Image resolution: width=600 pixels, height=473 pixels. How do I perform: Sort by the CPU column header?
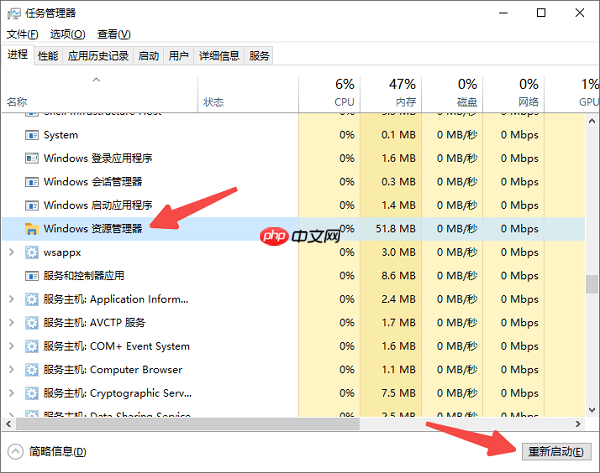pyautogui.click(x=329, y=94)
